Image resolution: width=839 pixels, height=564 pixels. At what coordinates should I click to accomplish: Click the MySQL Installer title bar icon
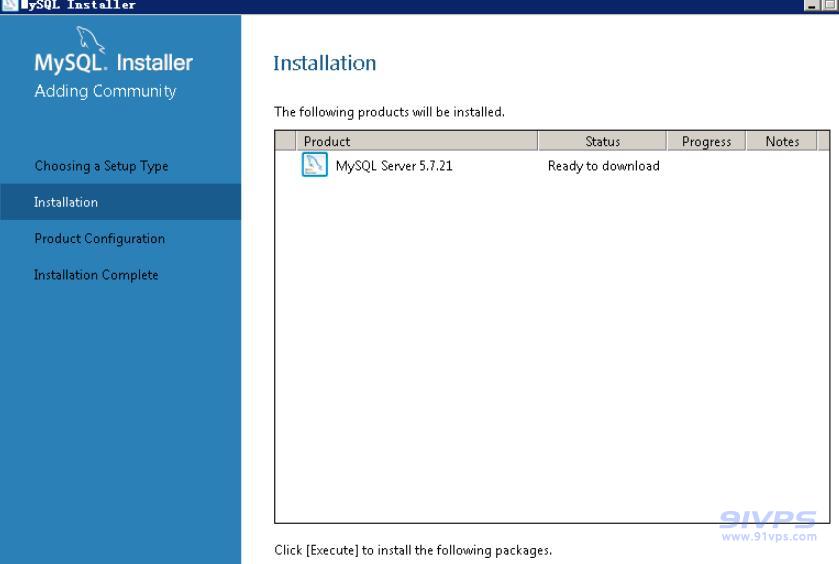(x=10, y=5)
